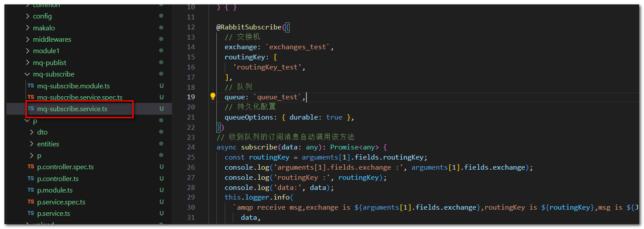Click TS icon of mq-subscribe.service.ts
The width and height of the screenshot is (644, 229).
[31, 109]
